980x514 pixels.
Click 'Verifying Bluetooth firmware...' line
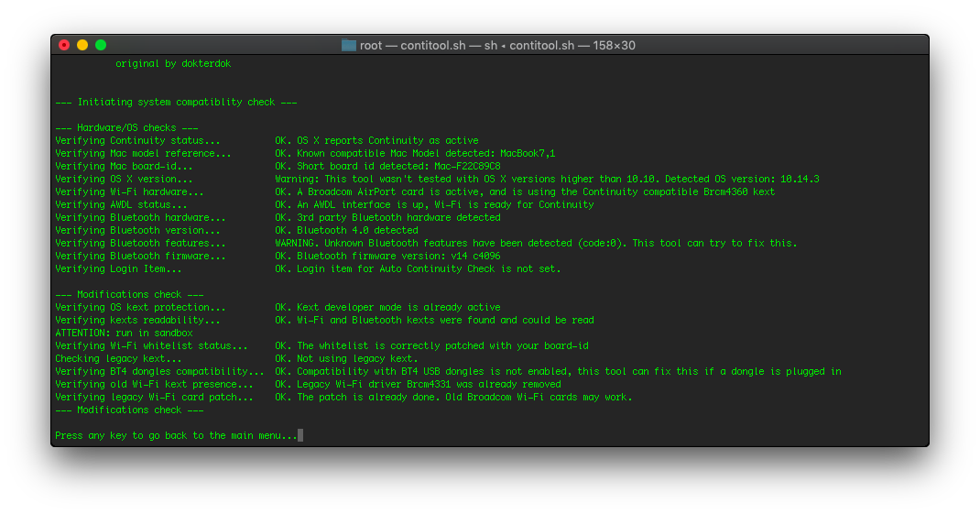tap(140, 256)
